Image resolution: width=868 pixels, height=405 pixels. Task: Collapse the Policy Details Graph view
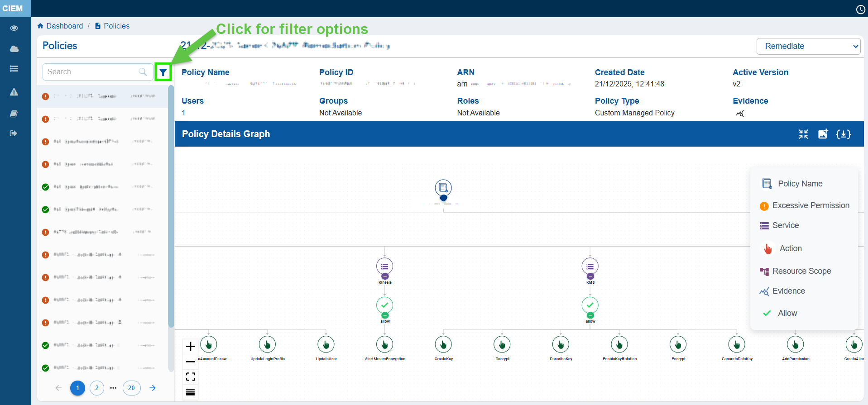pos(803,134)
